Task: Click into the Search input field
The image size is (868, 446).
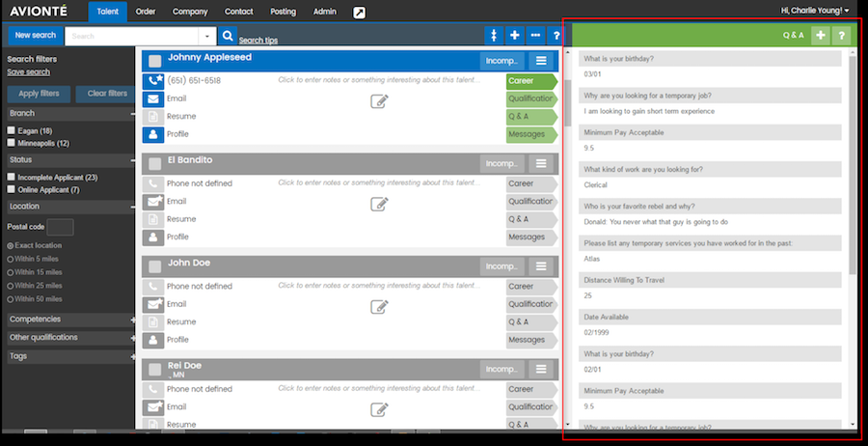Action: pos(132,36)
